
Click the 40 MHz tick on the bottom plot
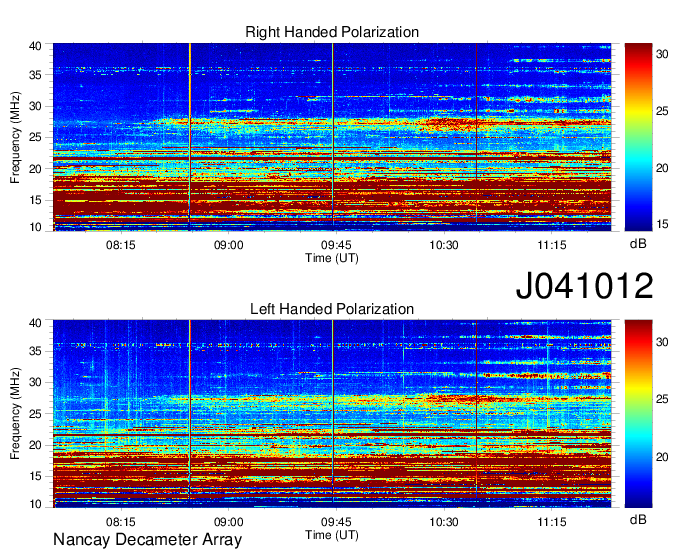pyautogui.click(x=35, y=323)
